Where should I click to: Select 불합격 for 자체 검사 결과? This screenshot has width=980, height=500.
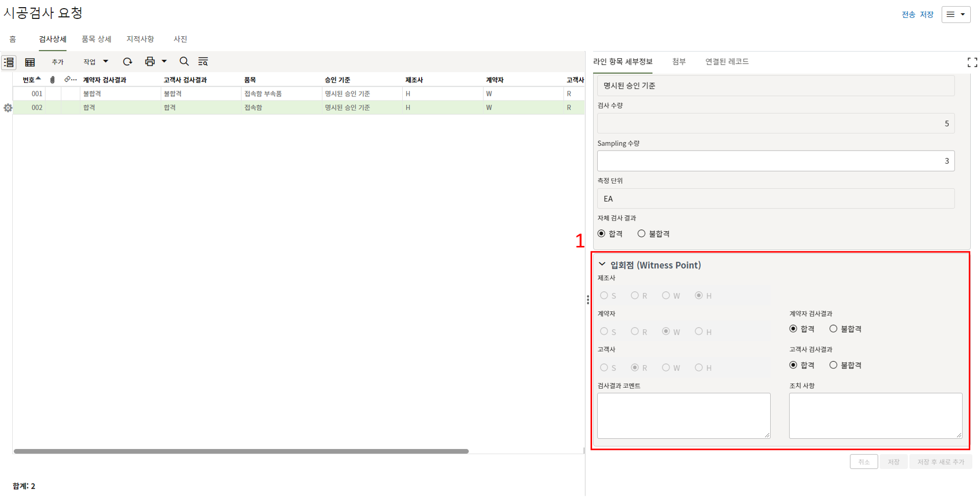642,234
